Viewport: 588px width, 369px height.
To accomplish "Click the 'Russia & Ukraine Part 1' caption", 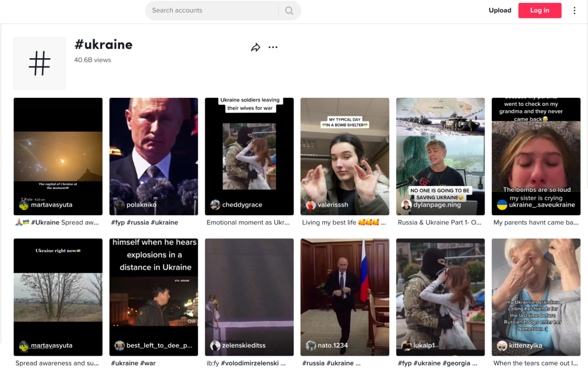I will tap(440, 222).
